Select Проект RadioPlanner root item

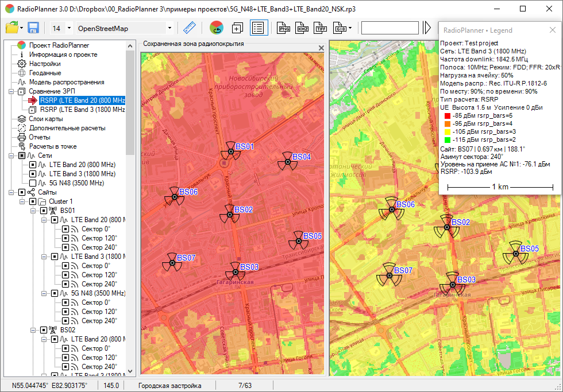[59, 45]
